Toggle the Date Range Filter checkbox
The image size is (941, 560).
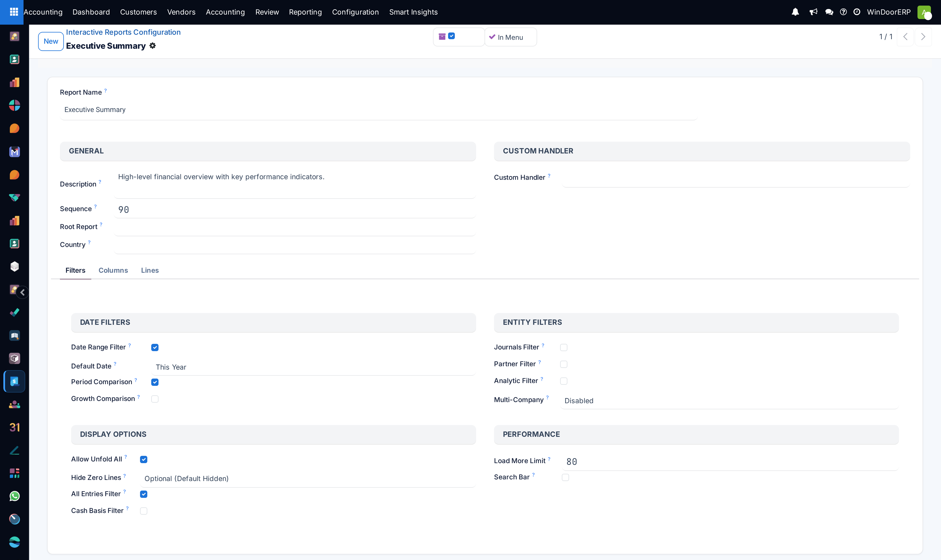pyautogui.click(x=155, y=347)
